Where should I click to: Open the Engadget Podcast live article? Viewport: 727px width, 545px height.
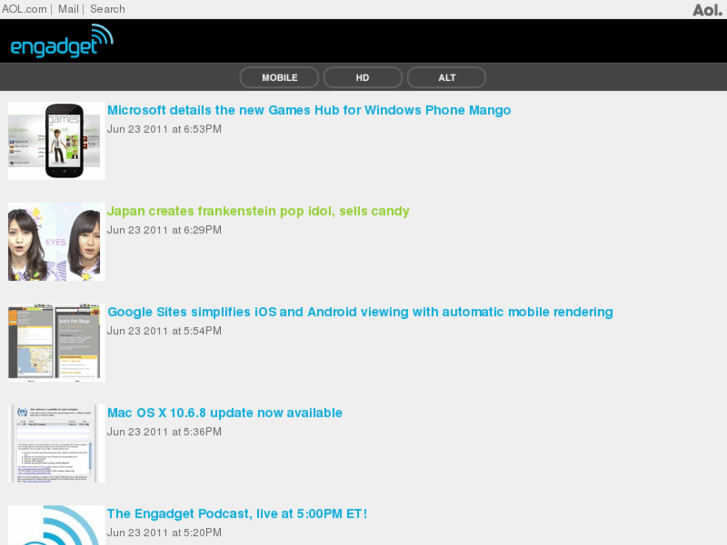[237, 514]
